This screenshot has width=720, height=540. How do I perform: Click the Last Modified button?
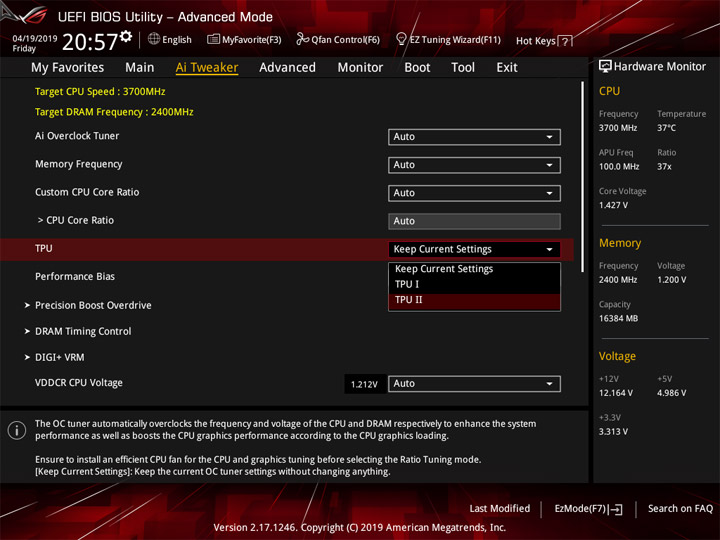(500, 508)
